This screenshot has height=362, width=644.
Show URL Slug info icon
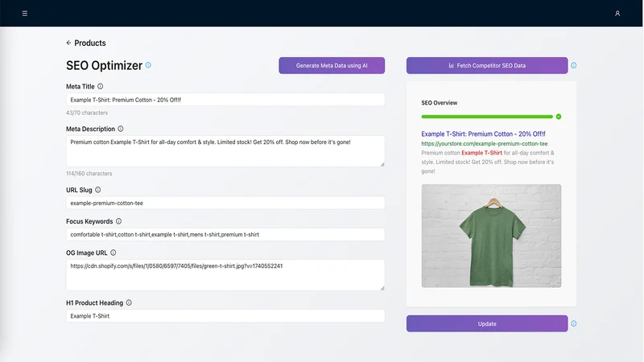pyautogui.click(x=97, y=190)
